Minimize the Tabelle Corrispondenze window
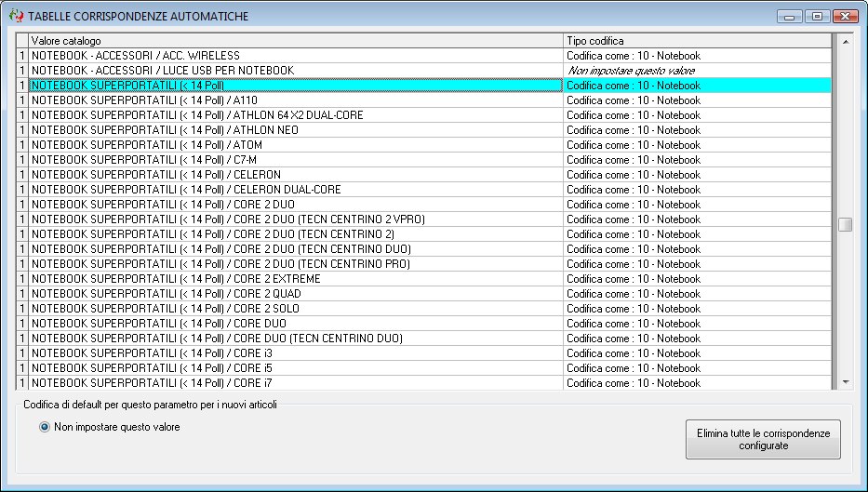 click(790, 17)
